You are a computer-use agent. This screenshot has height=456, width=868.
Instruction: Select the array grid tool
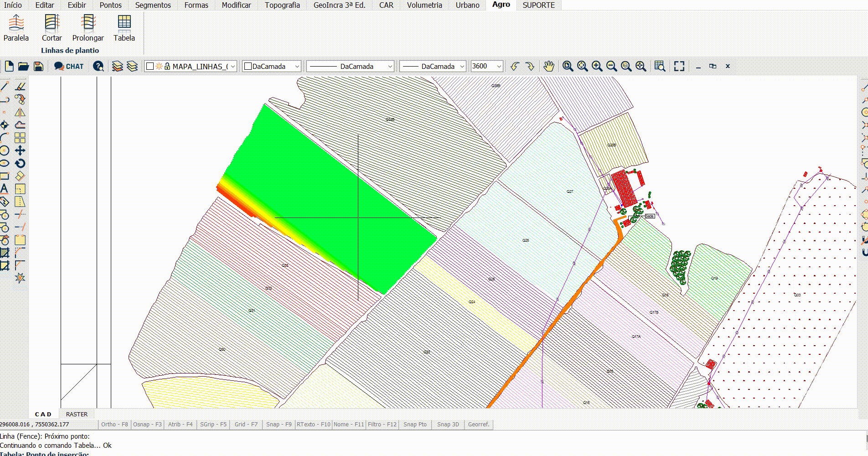pyautogui.click(x=20, y=138)
